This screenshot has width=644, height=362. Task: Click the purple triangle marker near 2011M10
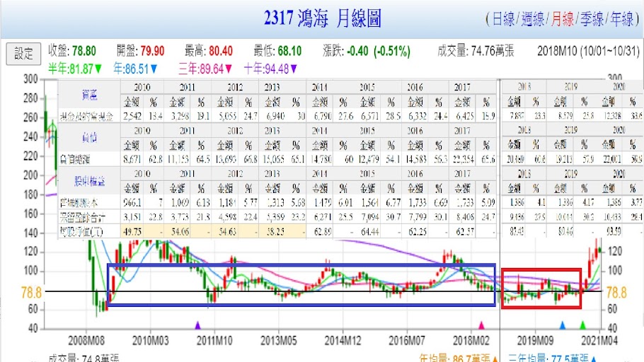coord(197,325)
